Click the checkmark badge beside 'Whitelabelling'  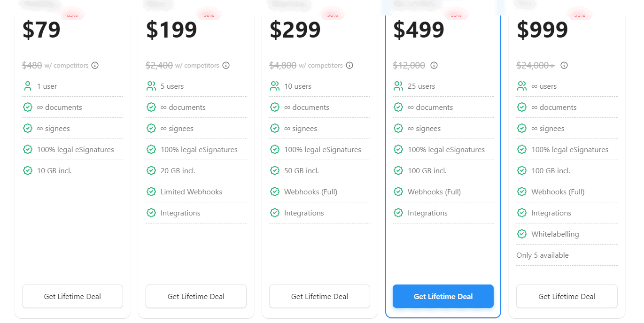point(522,234)
